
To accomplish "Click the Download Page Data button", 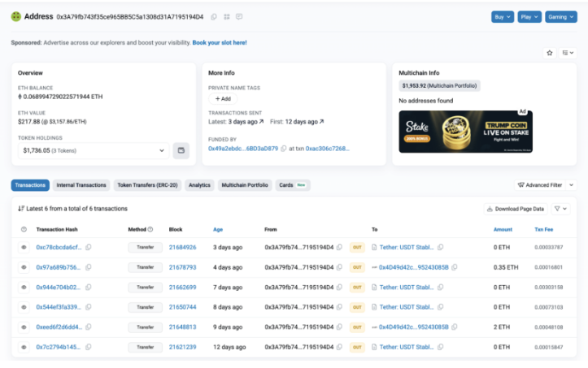I will 514,209.
